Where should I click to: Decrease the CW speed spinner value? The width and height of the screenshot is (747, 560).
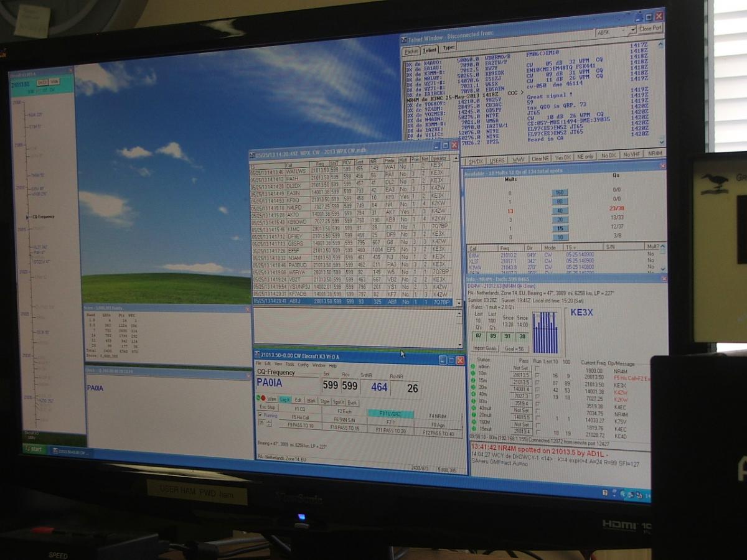point(269,425)
